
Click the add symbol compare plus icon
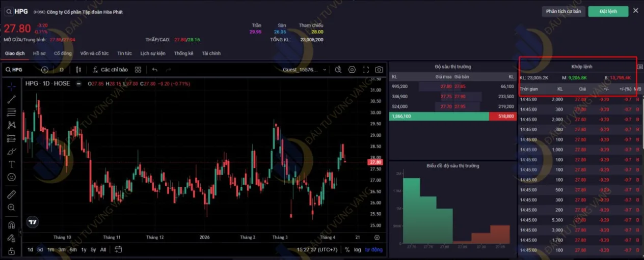pyautogui.click(x=45, y=70)
